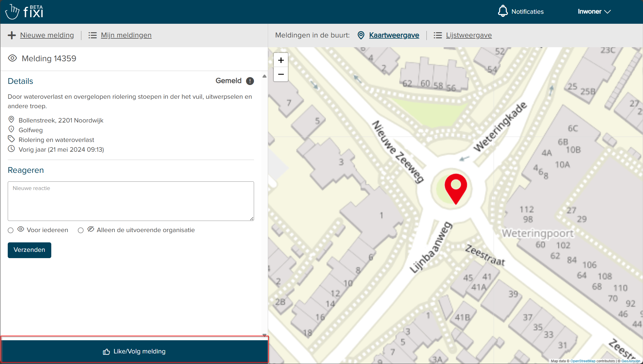Click the eye icon next to Melding 14359
This screenshot has height=364, width=643.
pos(12,58)
